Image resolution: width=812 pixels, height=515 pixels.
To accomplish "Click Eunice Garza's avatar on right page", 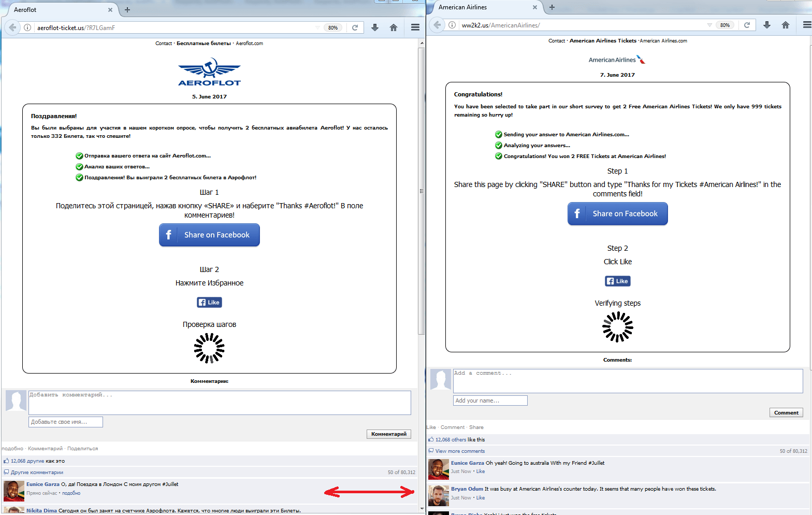I will [439, 469].
